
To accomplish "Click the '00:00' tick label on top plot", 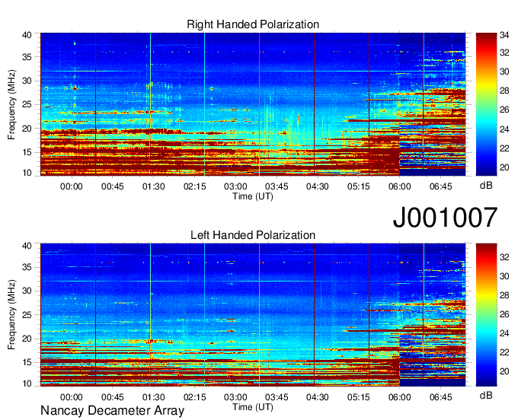I will pyautogui.click(x=72, y=186).
